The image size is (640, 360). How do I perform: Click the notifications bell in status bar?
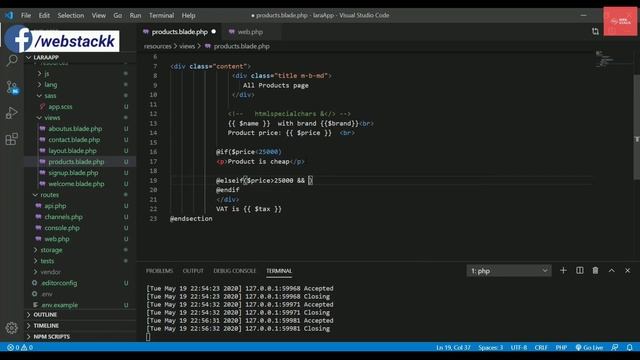click(629, 347)
